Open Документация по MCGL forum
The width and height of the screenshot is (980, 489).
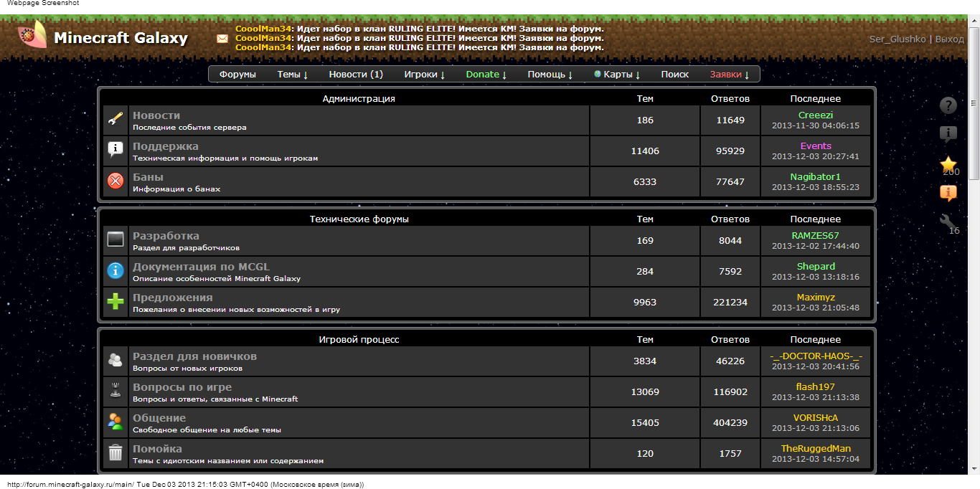pyautogui.click(x=201, y=267)
